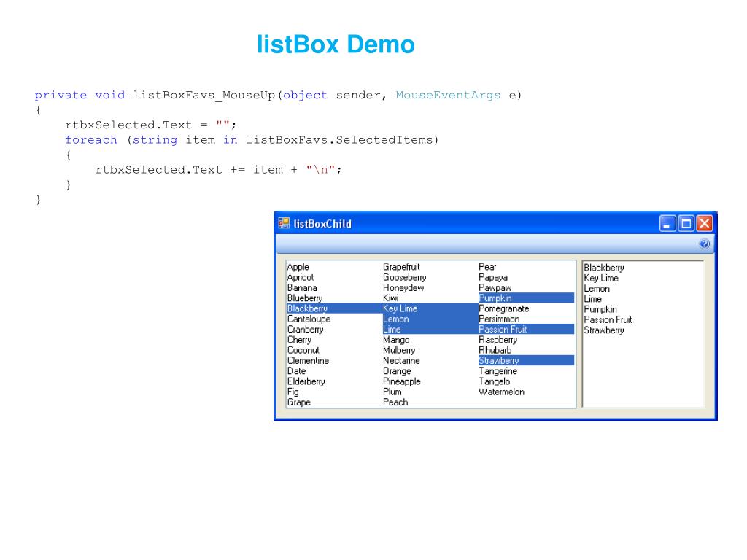Click the listBoxChild title bar text
Screen dimensions: 747x560
(322, 224)
